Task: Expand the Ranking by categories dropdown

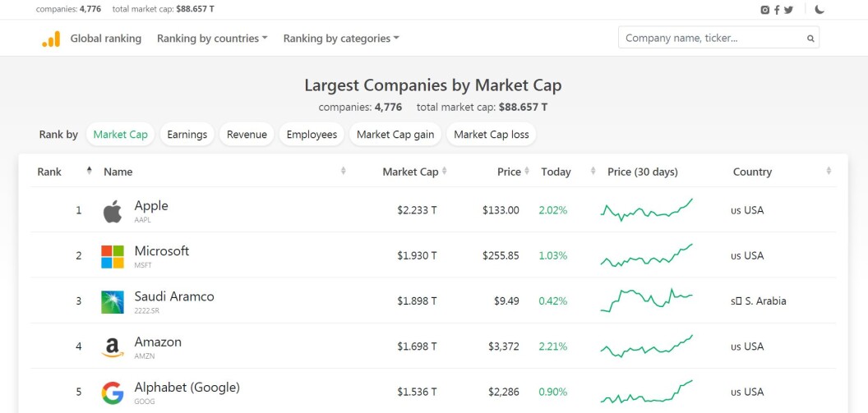Action: 341,38
